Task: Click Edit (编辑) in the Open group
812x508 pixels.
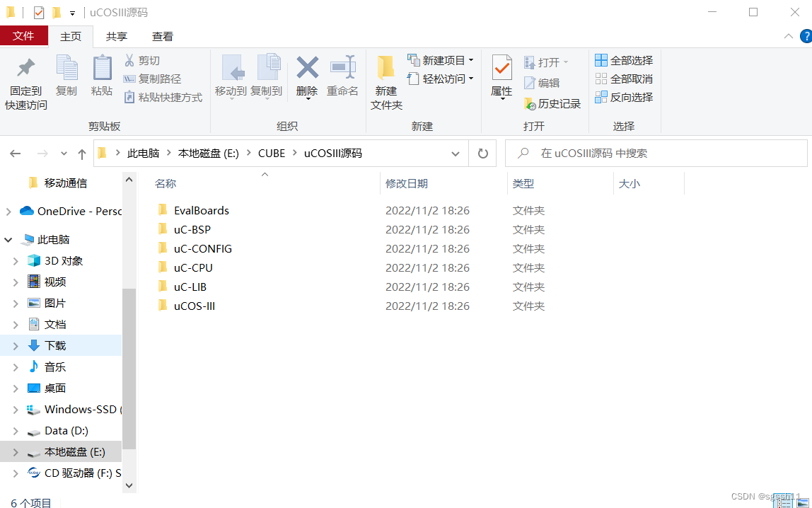Action: tap(543, 83)
